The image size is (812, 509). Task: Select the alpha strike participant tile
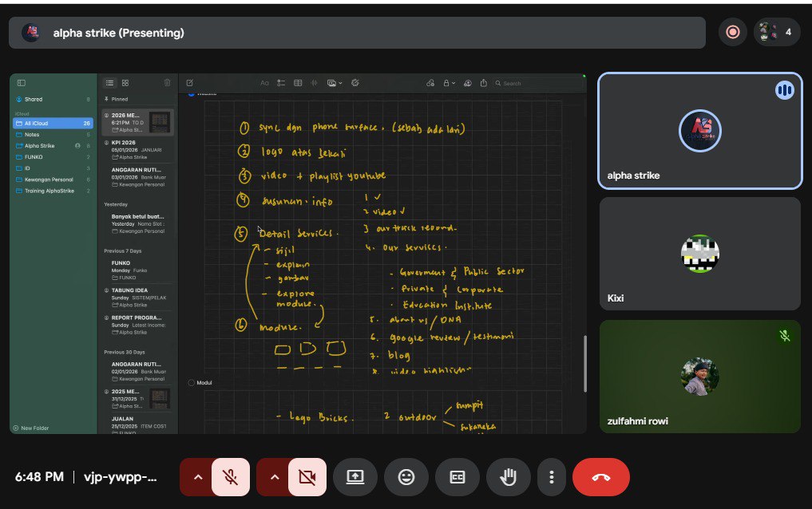[x=699, y=132]
